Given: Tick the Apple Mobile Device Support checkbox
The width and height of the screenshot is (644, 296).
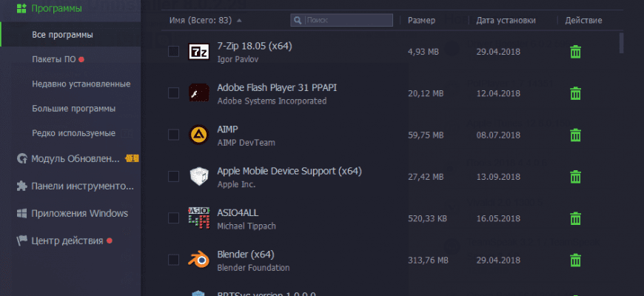Looking at the screenshot, I should click(x=173, y=176).
